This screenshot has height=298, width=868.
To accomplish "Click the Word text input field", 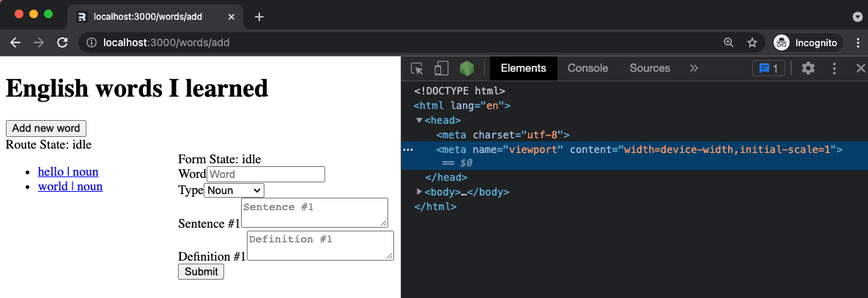I will pos(265,174).
